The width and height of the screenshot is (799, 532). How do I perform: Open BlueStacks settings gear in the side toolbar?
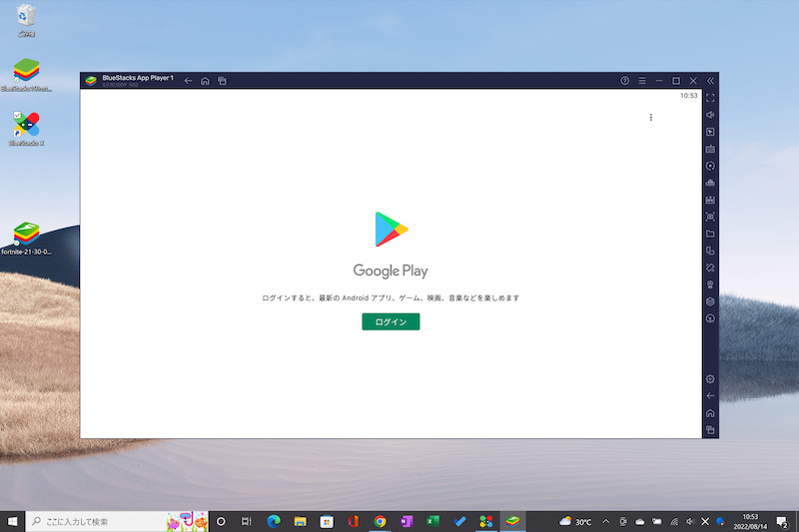(710, 379)
